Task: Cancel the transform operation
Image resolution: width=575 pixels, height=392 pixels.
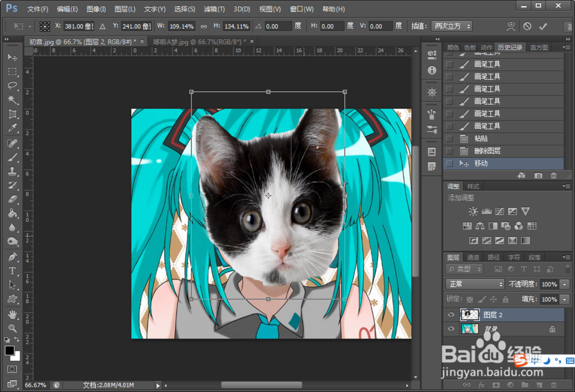Action: pos(527,26)
